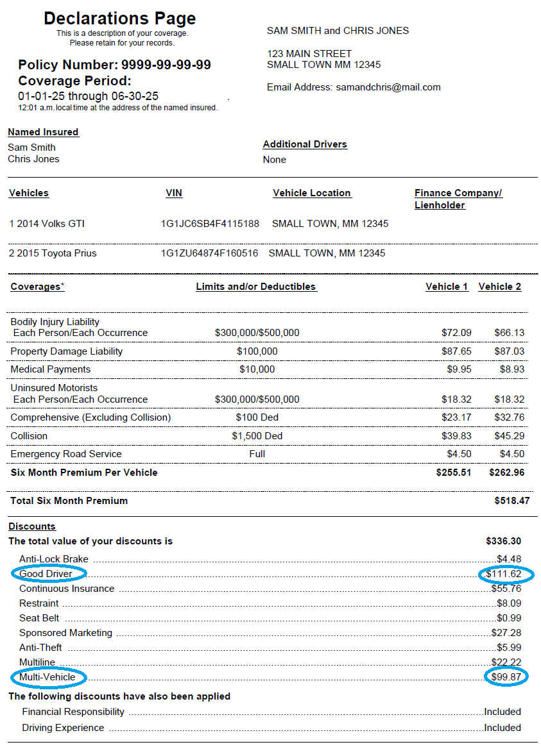This screenshot has width=541, height=756.
Task: Select the Named Insured heading
Action: tap(43, 132)
